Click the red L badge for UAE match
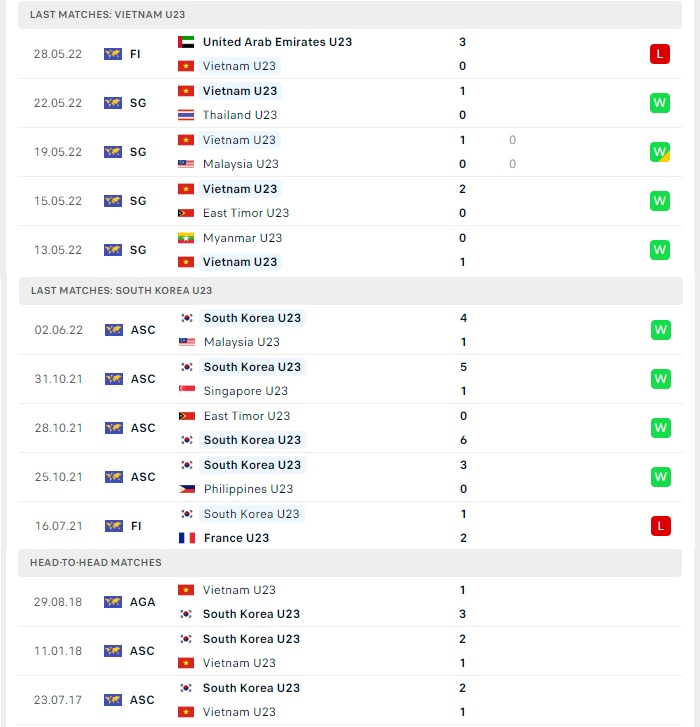Viewport: 700px width, 727px height. [x=660, y=54]
